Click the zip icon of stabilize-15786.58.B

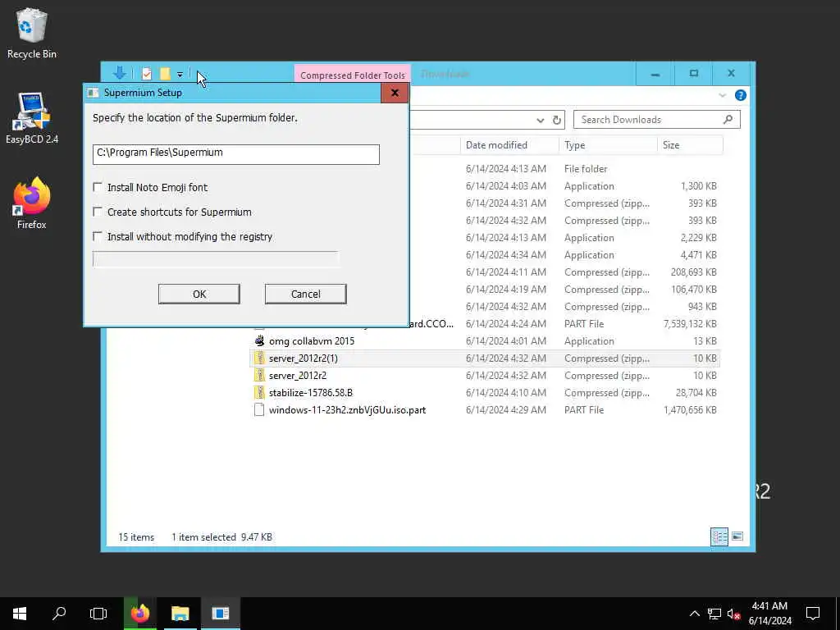click(259, 393)
